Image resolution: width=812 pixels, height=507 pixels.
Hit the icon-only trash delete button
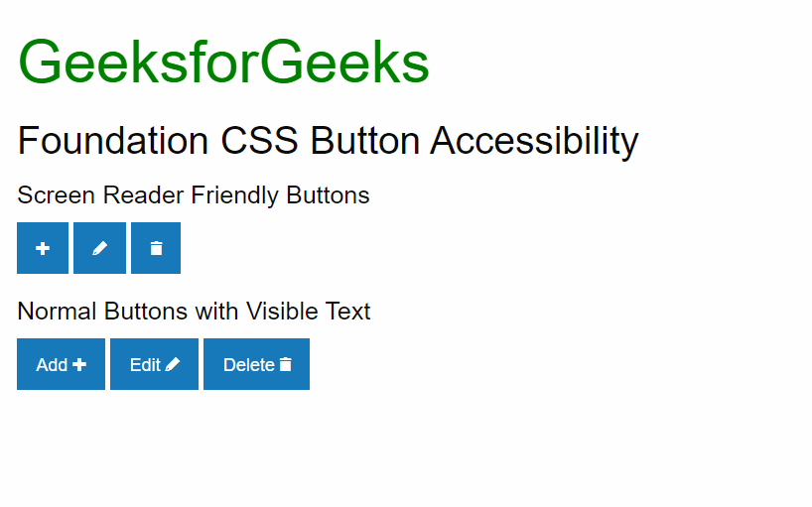tap(156, 248)
